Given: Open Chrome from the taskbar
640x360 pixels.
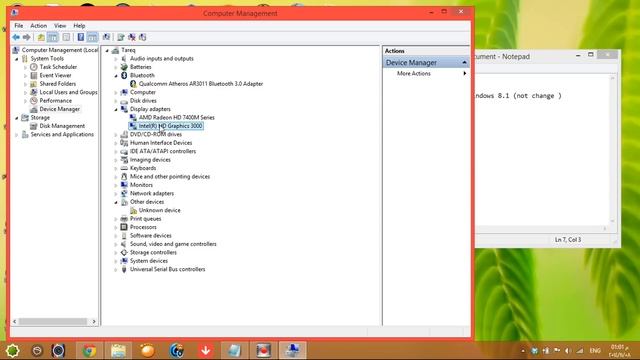Looking at the screenshot, I should [89, 351].
